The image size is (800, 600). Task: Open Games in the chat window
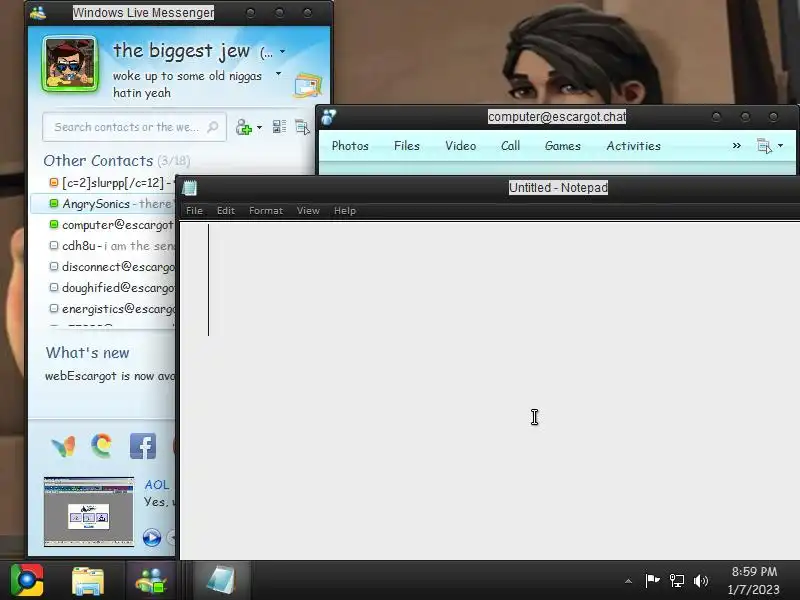click(x=563, y=146)
